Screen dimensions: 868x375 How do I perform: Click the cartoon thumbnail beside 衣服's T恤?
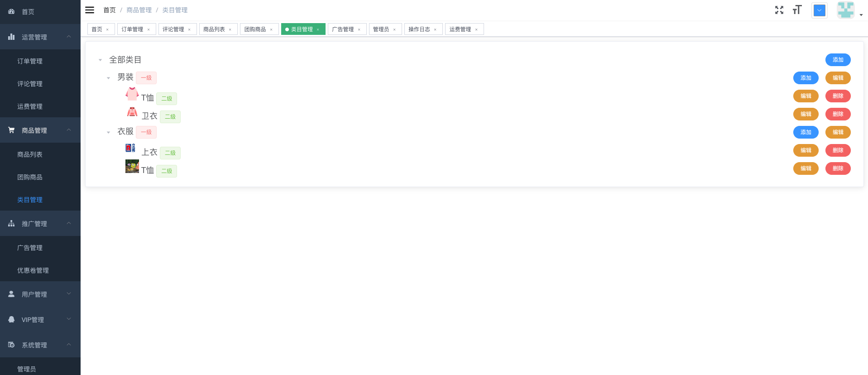132,166
